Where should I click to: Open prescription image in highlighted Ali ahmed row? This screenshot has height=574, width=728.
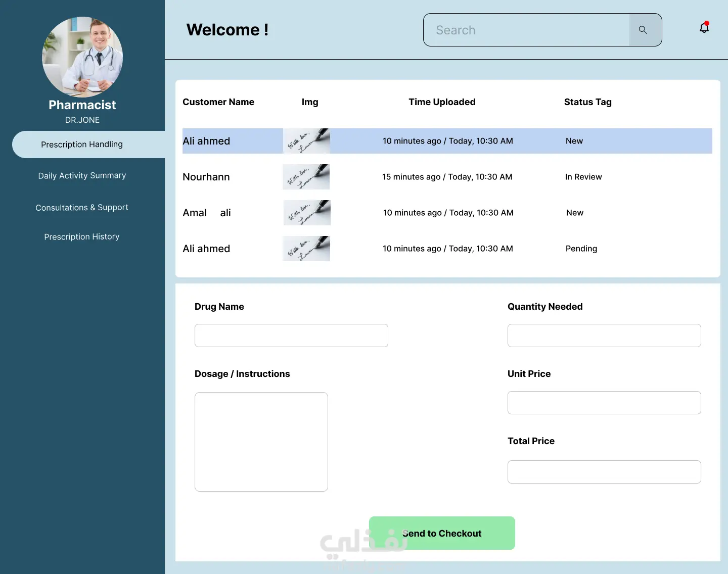[307, 141]
